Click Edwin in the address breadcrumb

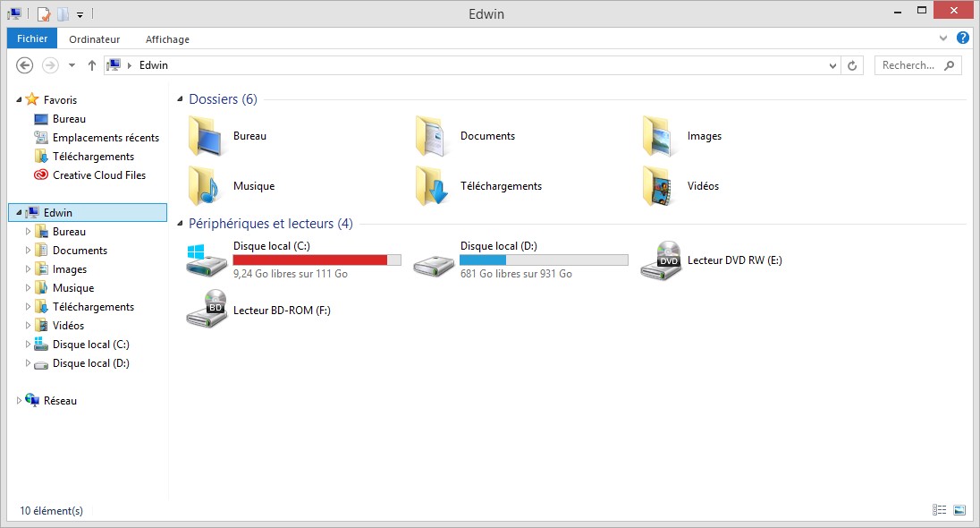click(x=154, y=65)
